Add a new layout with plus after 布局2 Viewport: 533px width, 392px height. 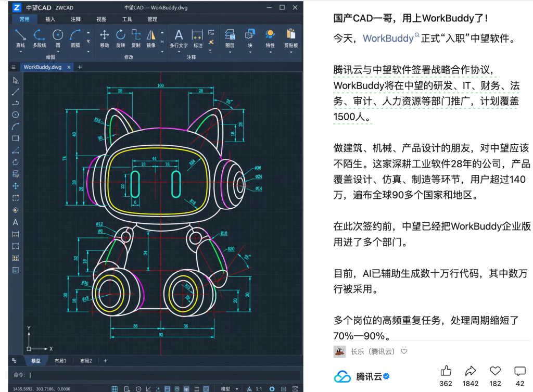click(105, 361)
